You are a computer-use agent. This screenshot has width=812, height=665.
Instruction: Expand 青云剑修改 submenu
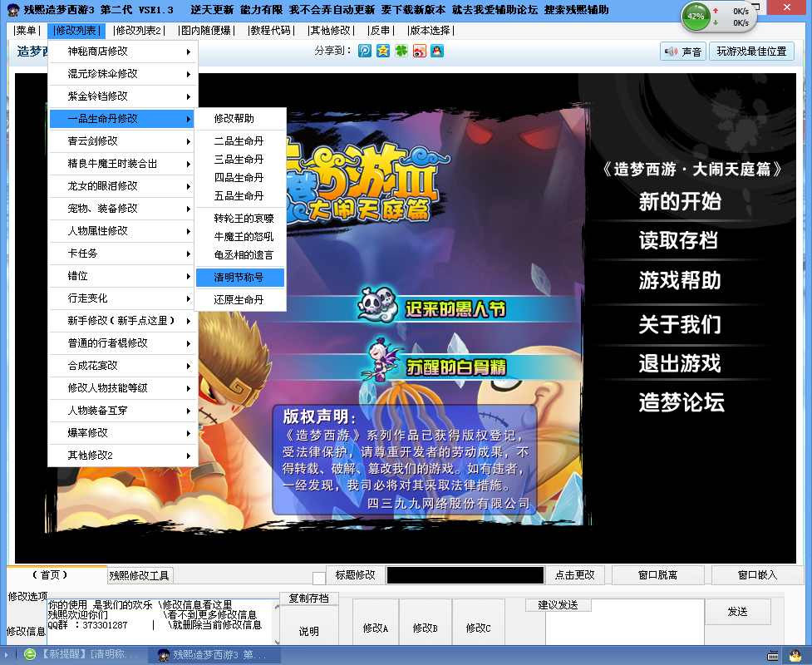point(123,141)
